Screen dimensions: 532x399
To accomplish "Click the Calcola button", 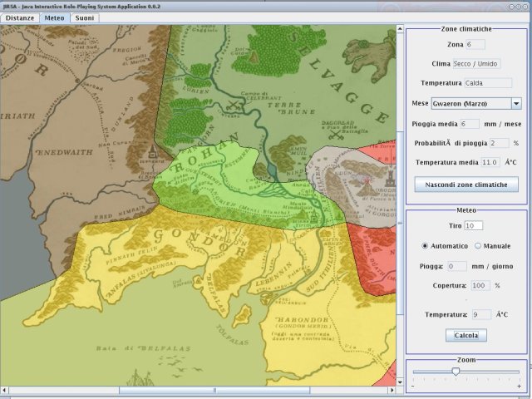I will pos(466,336).
